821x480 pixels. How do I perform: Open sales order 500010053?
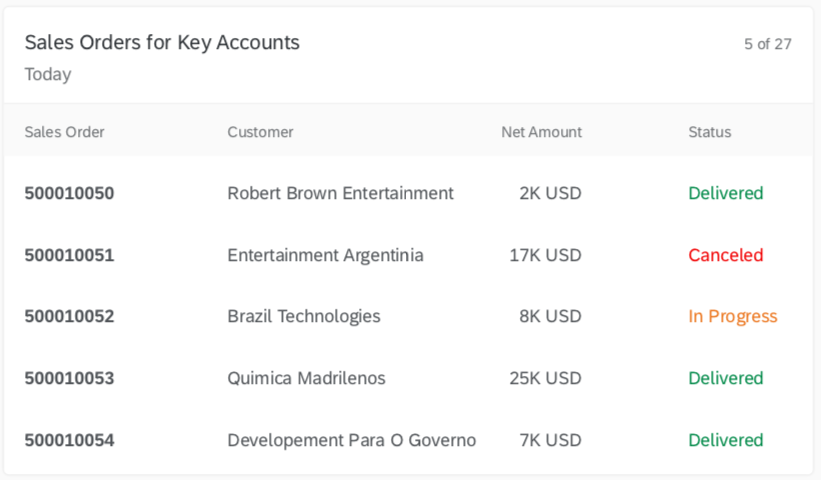[69, 378]
